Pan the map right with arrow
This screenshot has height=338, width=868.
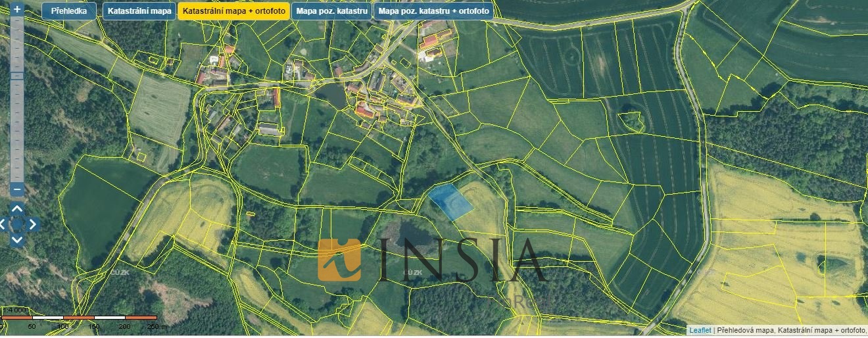tap(32, 224)
